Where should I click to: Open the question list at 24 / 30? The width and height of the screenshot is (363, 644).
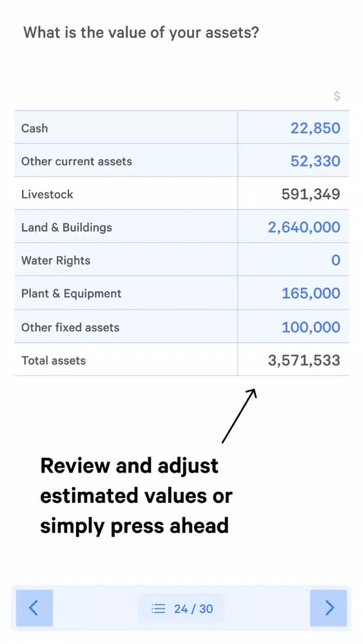point(181,609)
